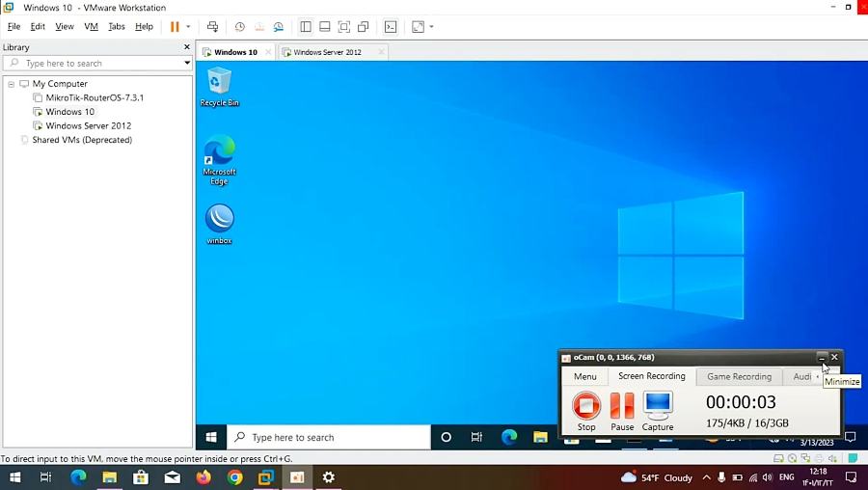Enter full screen mode from toolbar
This screenshot has width=868, height=490.
pos(343,27)
